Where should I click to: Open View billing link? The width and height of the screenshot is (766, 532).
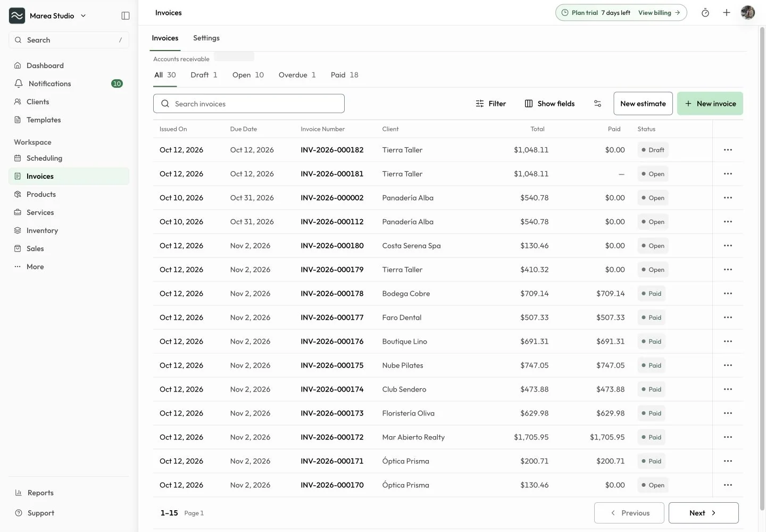click(659, 13)
